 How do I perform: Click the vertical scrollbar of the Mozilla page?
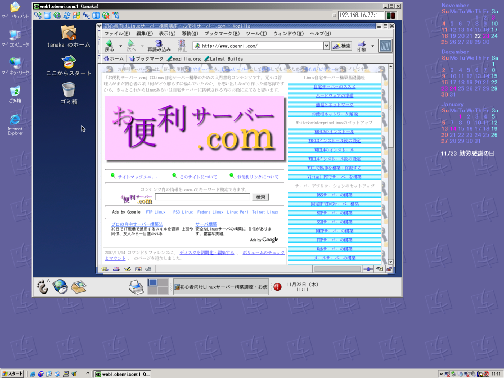point(391,164)
